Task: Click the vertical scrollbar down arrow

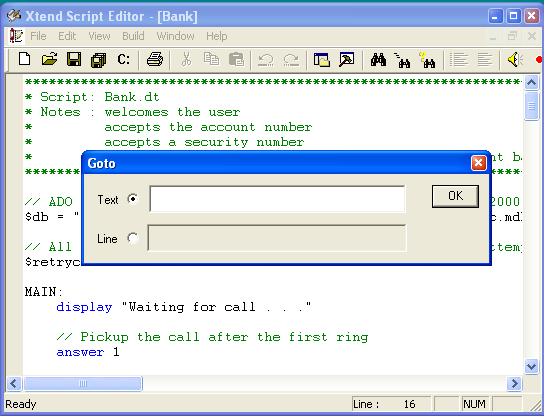Action: coord(532,366)
